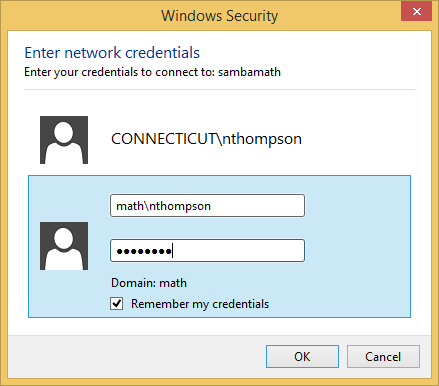Click the separator line under the instruction text
Image resolution: width=439 pixels, height=386 pixels.
pyautogui.click(x=219, y=89)
